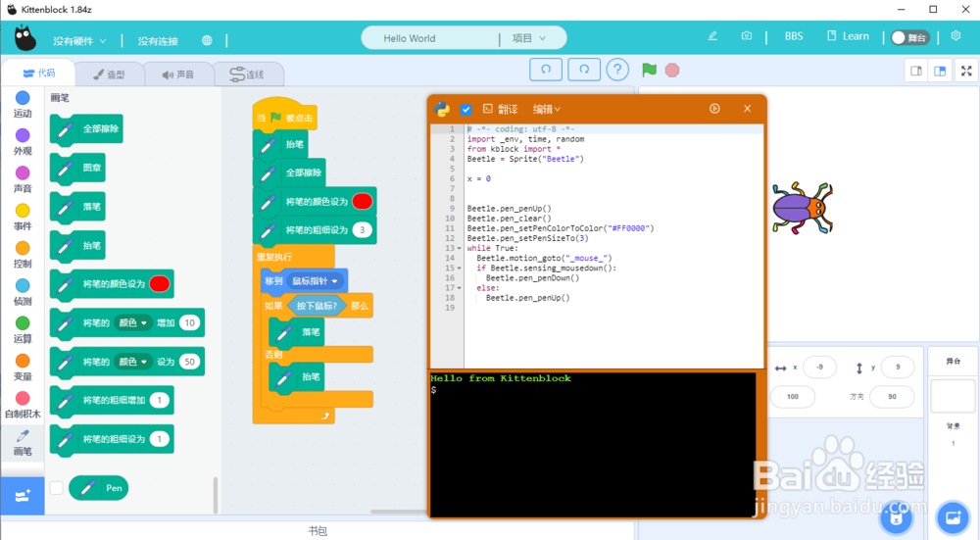
Task: Click the sprite x coordinate field
Action: pos(819,367)
